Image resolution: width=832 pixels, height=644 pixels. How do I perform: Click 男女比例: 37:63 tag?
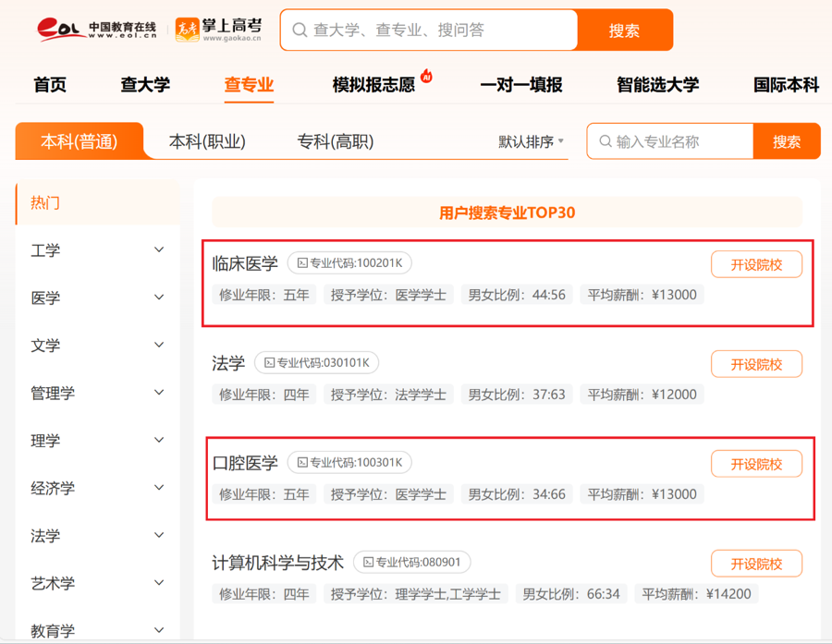pos(517,395)
